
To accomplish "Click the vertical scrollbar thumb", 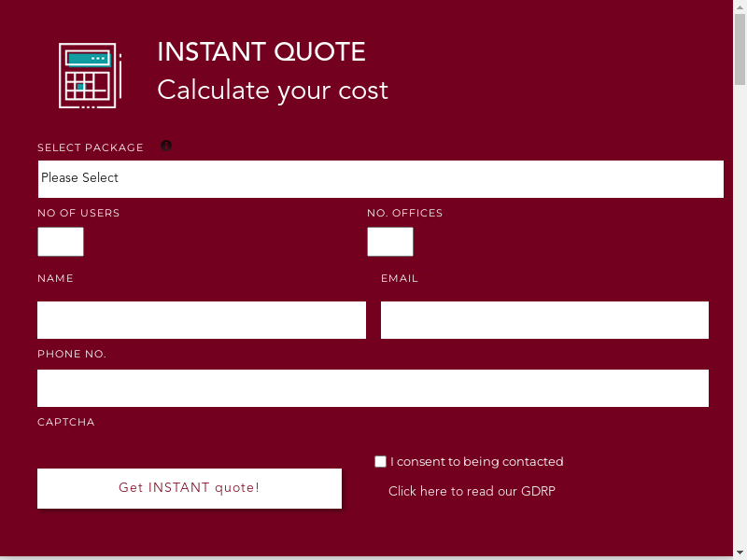I will [x=740, y=47].
